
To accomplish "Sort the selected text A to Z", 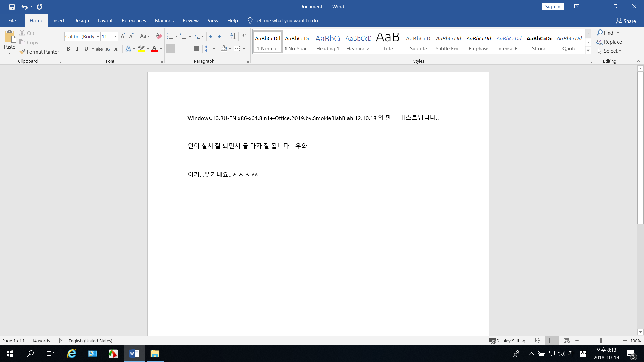I will tap(233, 36).
